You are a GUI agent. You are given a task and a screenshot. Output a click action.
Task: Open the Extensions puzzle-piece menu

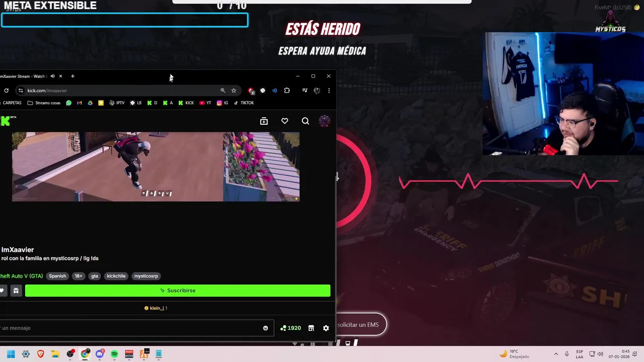(287, 90)
